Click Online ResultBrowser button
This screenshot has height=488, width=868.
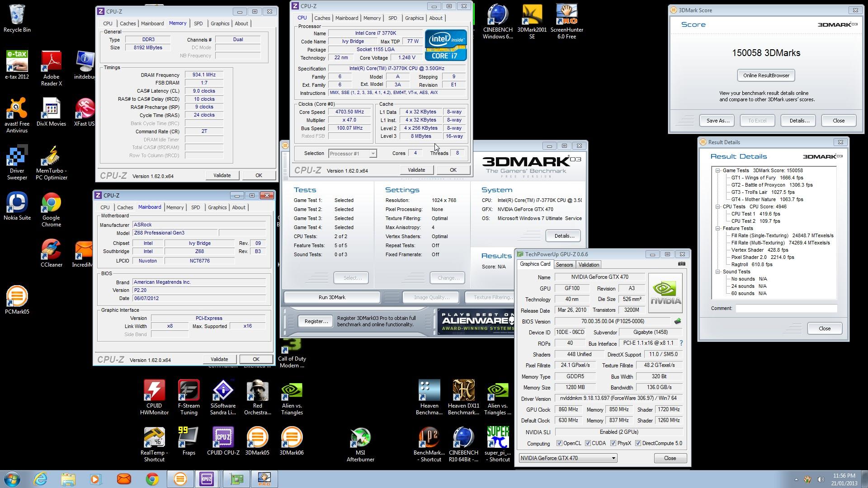coord(766,75)
